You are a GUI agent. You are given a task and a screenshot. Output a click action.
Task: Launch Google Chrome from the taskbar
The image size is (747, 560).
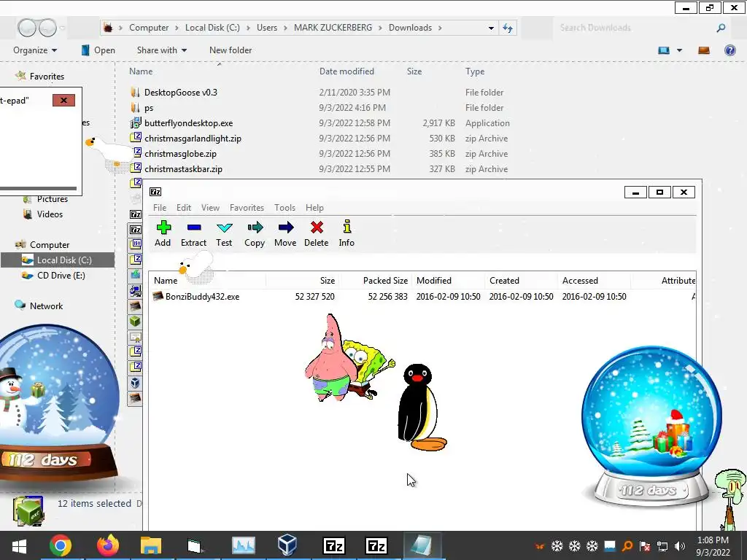point(61,545)
